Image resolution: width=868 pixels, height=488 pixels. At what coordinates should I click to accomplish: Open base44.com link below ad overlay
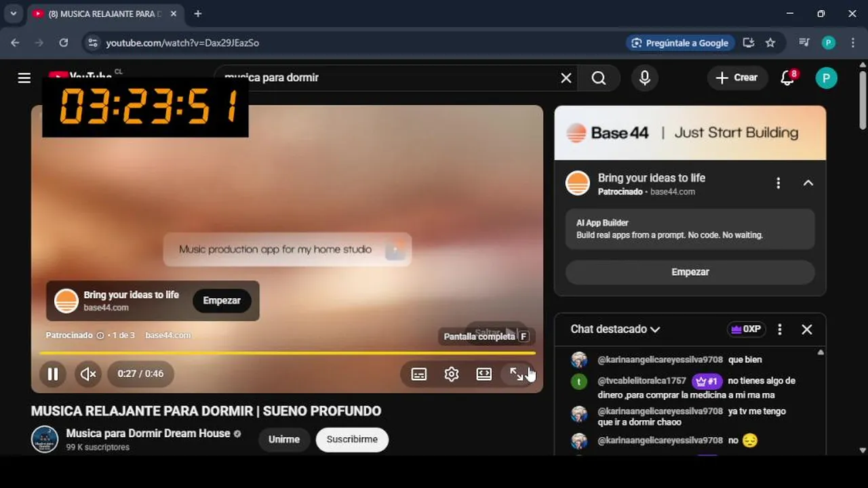coord(167,335)
